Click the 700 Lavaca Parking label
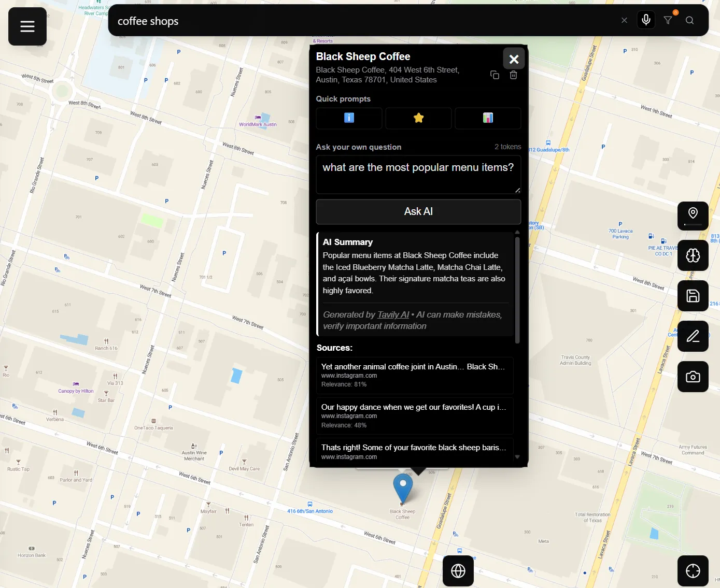 click(620, 234)
